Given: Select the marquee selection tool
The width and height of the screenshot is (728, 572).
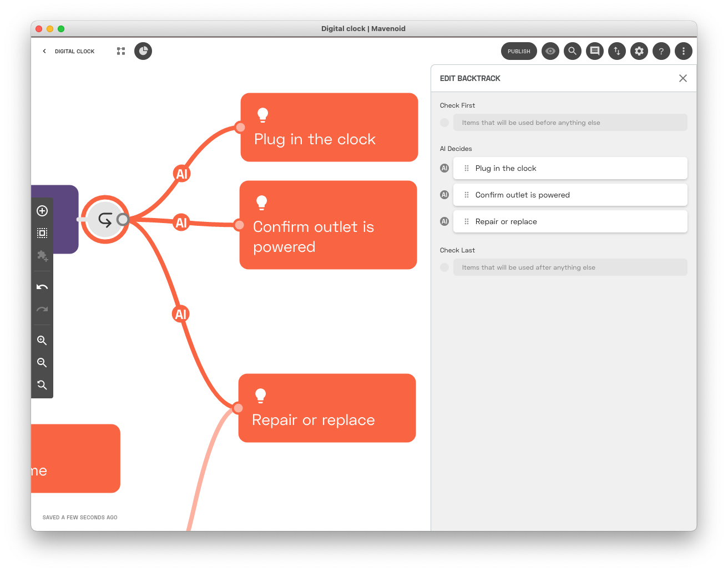Looking at the screenshot, I should [x=42, y=233].
